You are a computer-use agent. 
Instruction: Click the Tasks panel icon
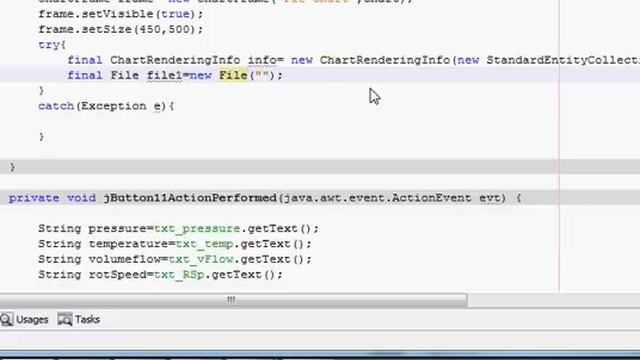coord(65,320)
